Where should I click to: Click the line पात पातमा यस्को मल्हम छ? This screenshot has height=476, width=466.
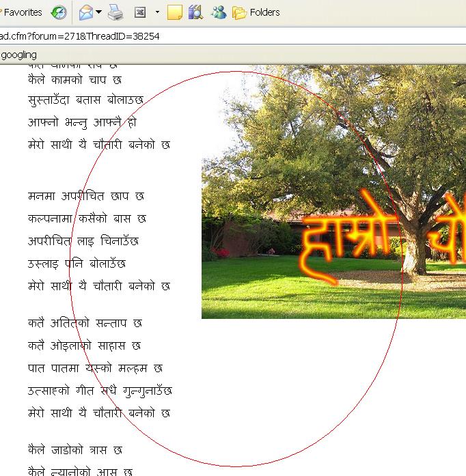95,368
